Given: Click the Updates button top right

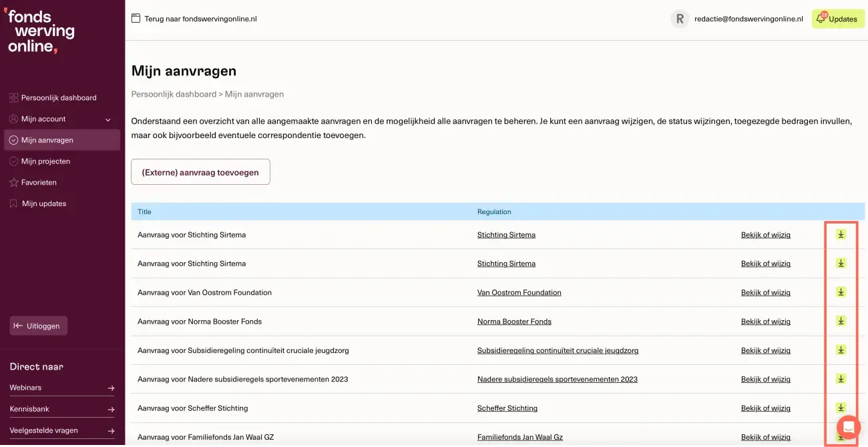Looking at the screenshot, I should point(838,19).
